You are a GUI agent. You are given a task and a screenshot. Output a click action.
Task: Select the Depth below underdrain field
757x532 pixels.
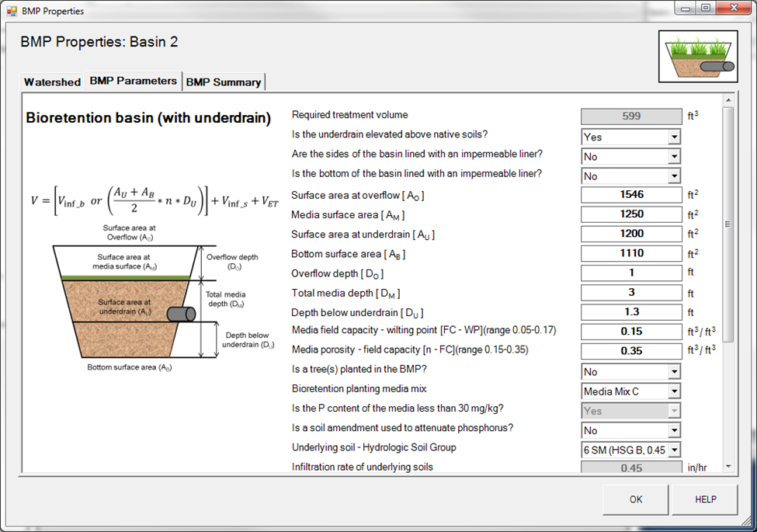click(x=630, y=312)
